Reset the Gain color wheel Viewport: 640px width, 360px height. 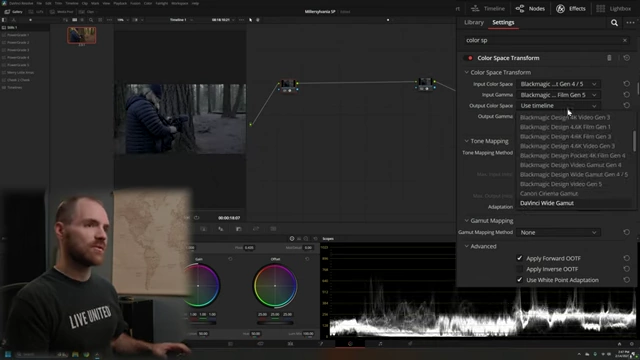pyautogui.click(x=230, y=259)
